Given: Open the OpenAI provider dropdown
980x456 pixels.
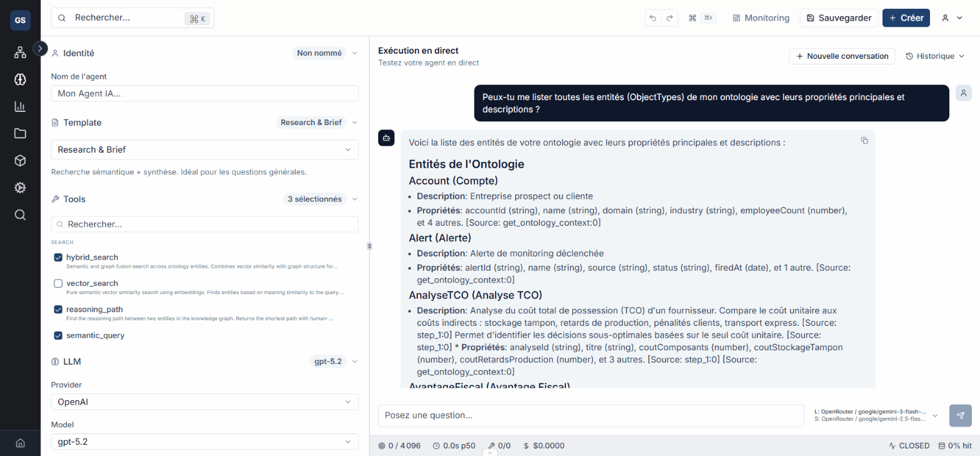Looking at the screenshot, I should click(204, 402).
